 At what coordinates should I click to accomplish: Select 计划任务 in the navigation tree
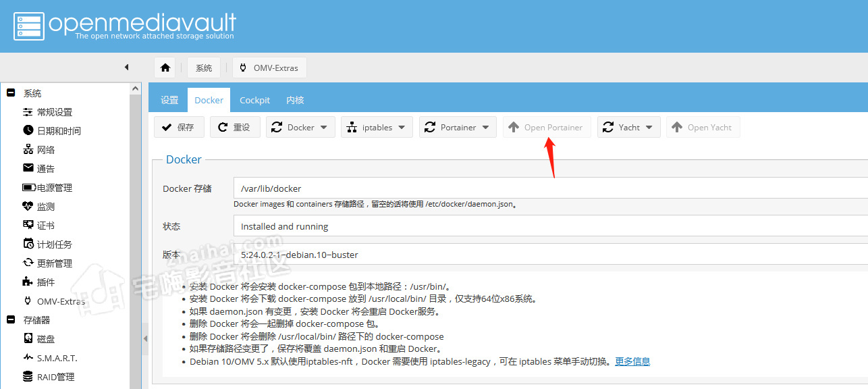pos(55,244)
